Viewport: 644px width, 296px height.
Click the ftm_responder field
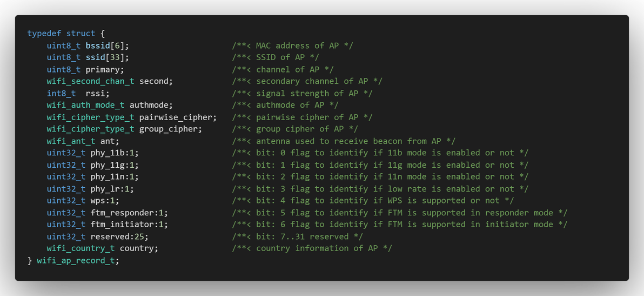point(124,213)
